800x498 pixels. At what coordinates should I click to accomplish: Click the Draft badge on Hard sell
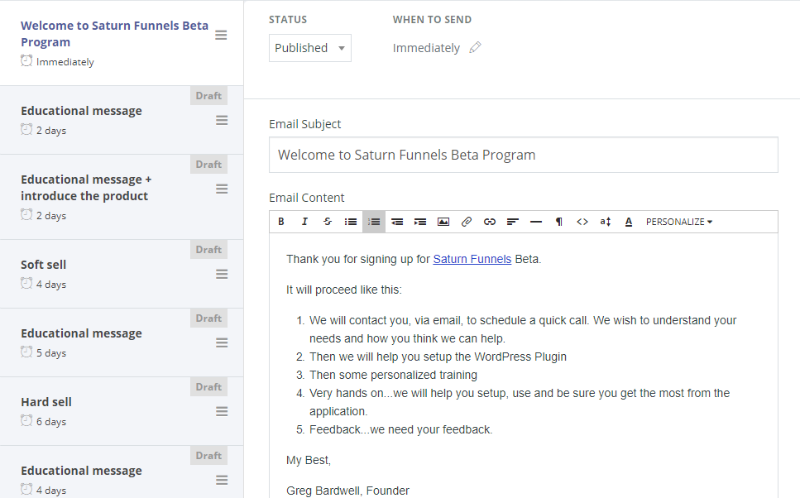pos(209,387)
